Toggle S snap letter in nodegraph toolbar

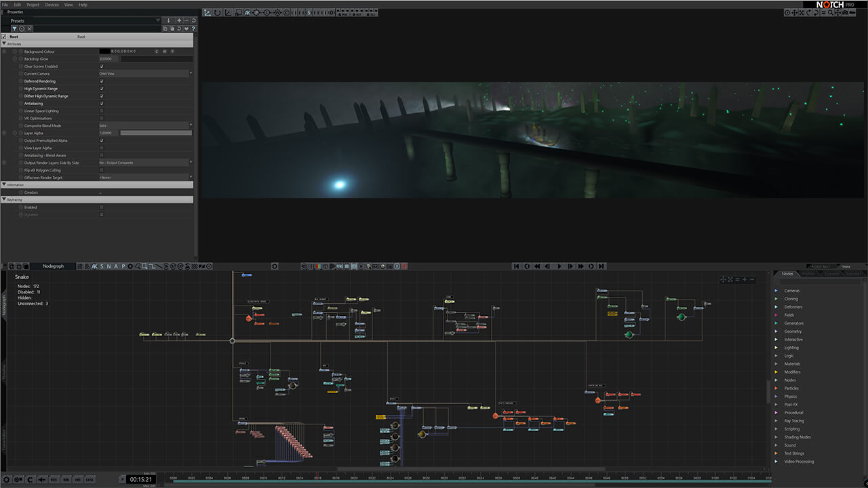coord(102,266)
